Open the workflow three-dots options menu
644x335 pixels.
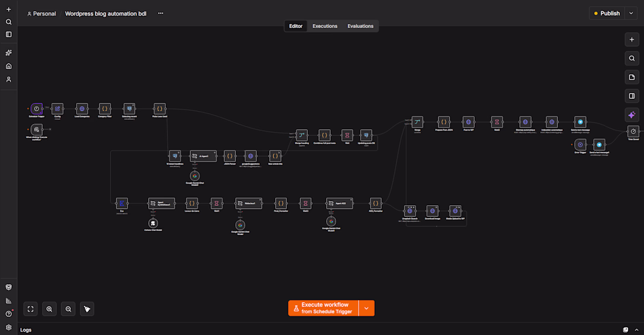click(x=160, y=13)
